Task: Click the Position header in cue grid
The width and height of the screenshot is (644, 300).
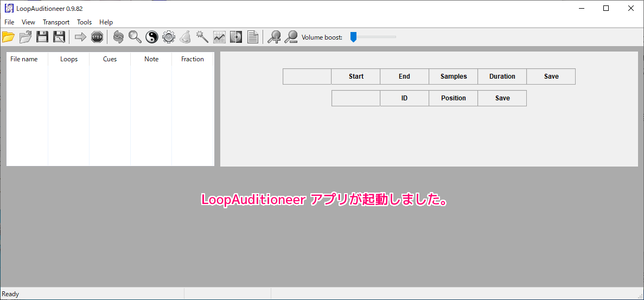Action: point(453,98)
